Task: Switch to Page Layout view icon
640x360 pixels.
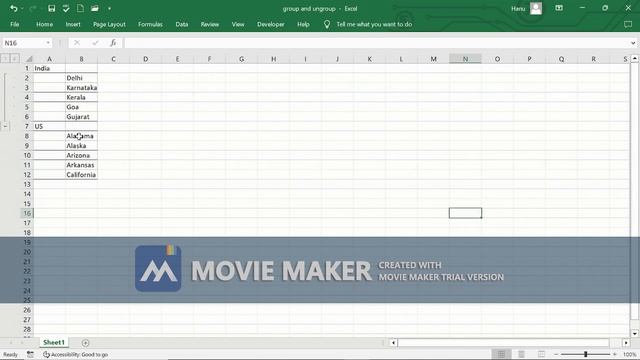Action: point(521,354)
